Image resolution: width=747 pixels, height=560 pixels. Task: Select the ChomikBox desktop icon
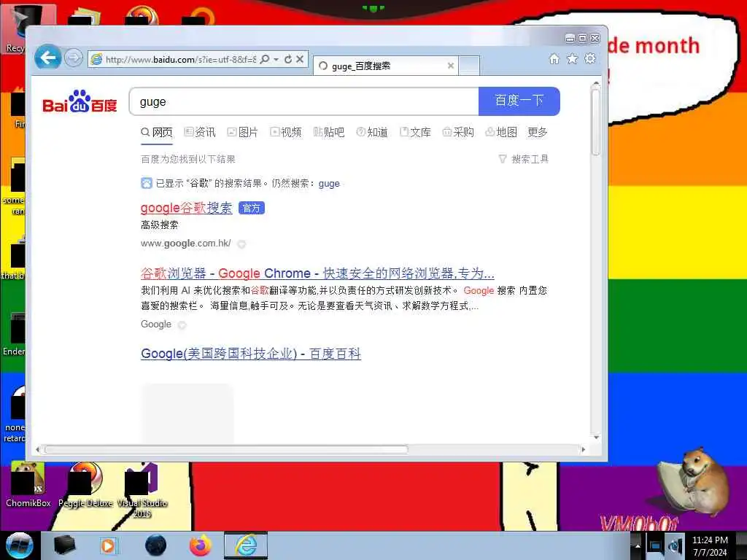coord(28,485)
